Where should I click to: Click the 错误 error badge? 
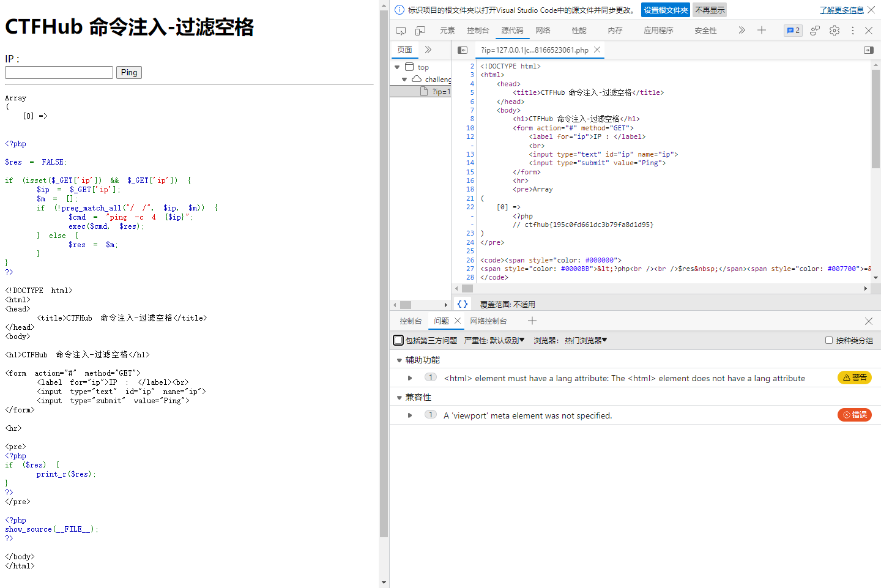[x=855, y=415]
